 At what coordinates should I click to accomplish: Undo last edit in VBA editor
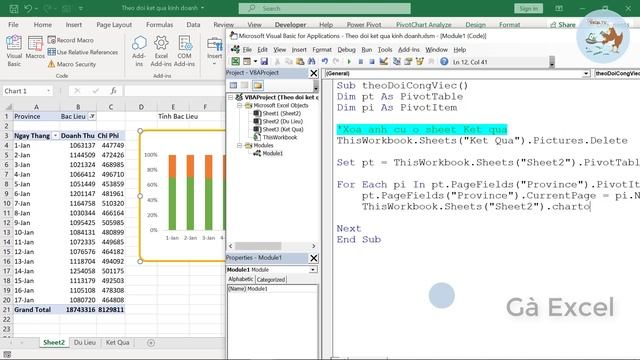point(324,62)
